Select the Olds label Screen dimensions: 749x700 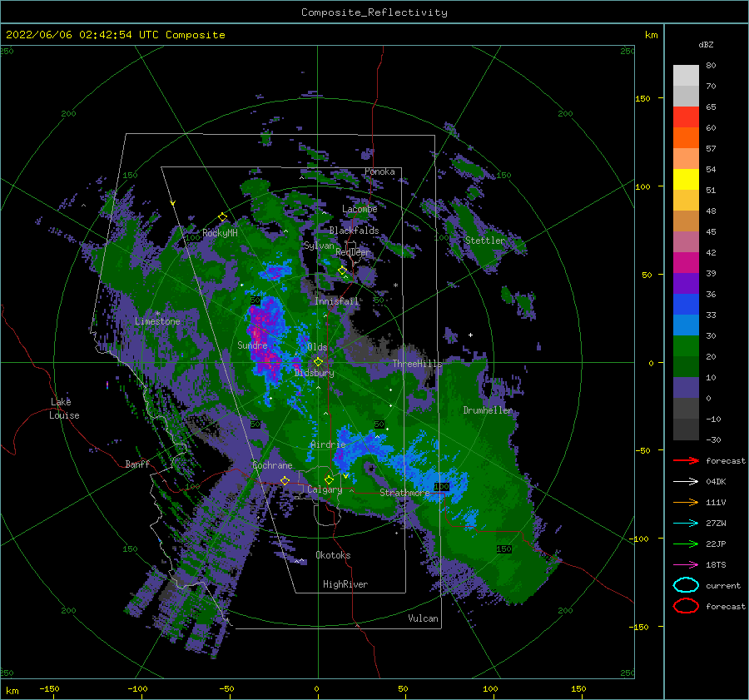point(317,347)
